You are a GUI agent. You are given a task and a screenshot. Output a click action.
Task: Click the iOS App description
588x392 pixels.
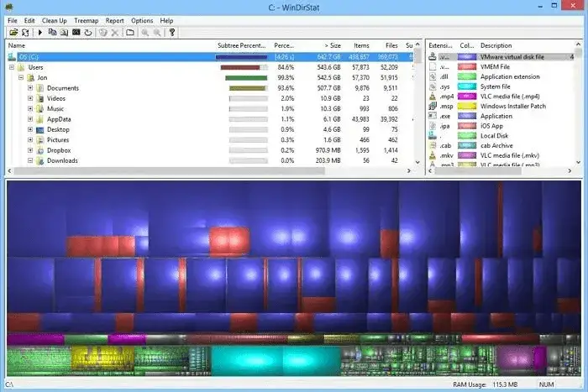click(x=491, y=126)
